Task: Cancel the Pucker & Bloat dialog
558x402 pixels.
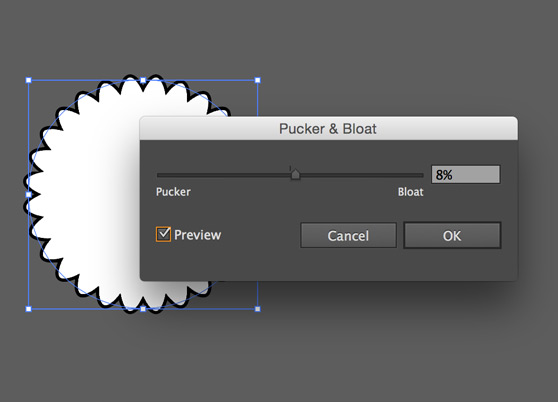Action: (348, 236)
